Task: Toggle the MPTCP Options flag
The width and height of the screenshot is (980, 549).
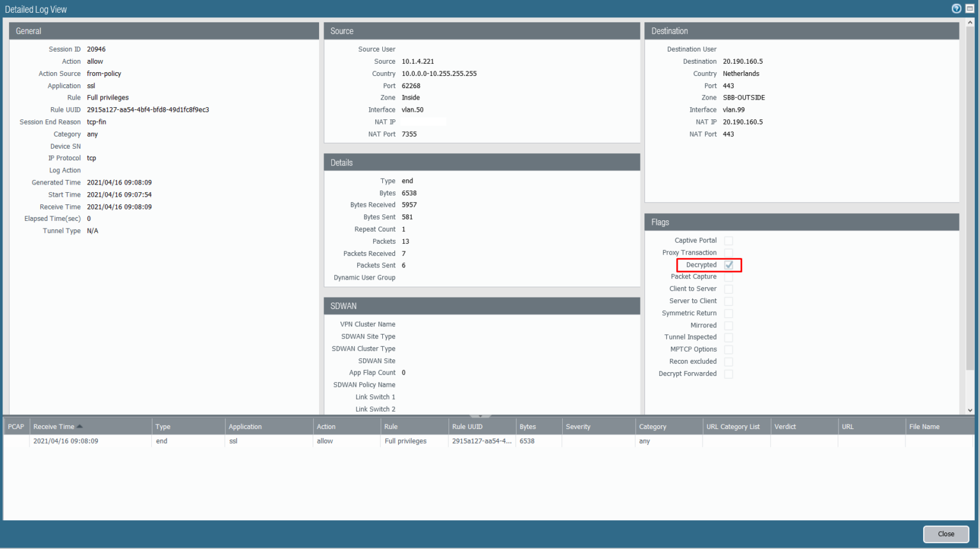Action: (728, 349)
